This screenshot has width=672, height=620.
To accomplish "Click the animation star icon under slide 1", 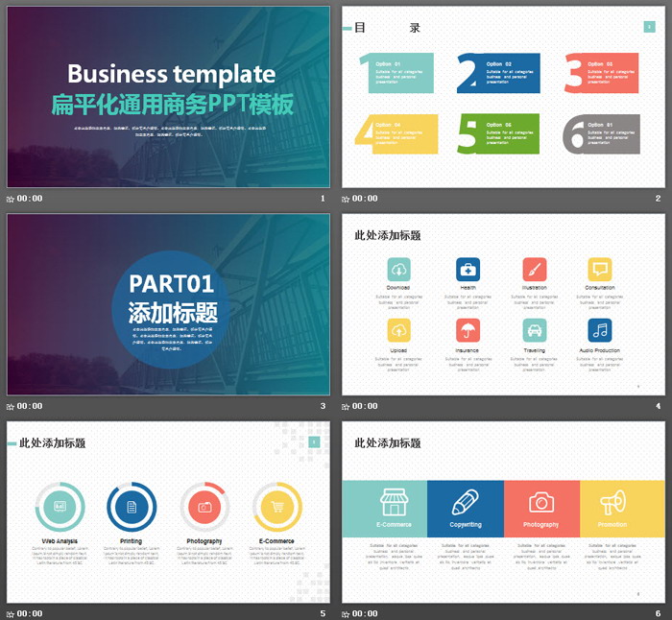I will coord(11,200).
